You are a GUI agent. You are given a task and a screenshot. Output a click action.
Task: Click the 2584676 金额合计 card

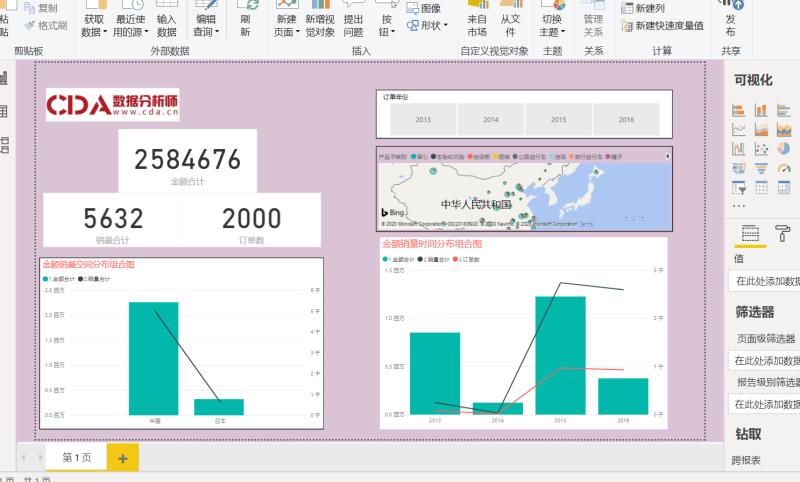point(188,161)
